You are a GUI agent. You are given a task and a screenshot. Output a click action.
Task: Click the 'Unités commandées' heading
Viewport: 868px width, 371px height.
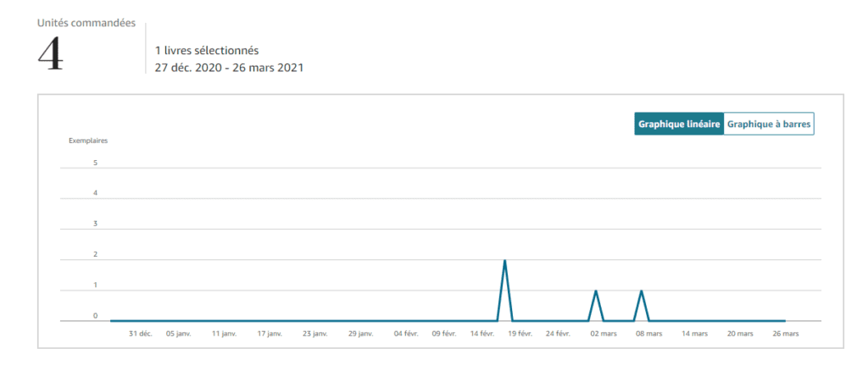pyautogui.click(x=86, y=23)
